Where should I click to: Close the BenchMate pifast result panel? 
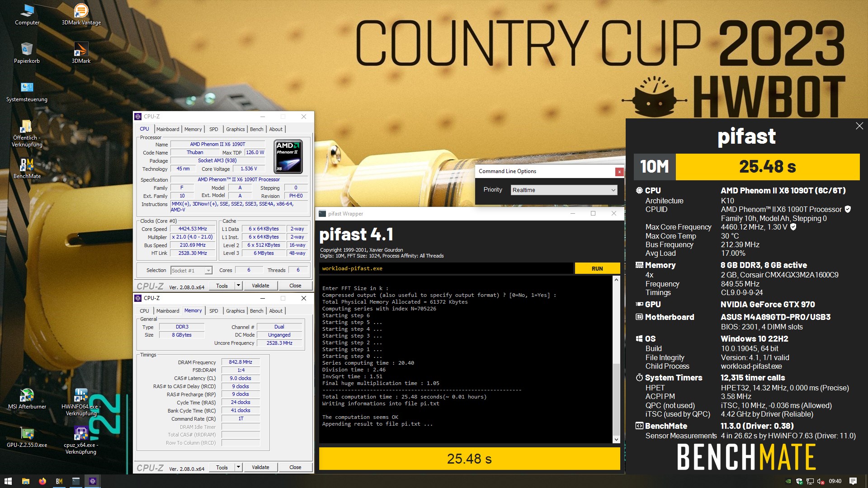859,126
